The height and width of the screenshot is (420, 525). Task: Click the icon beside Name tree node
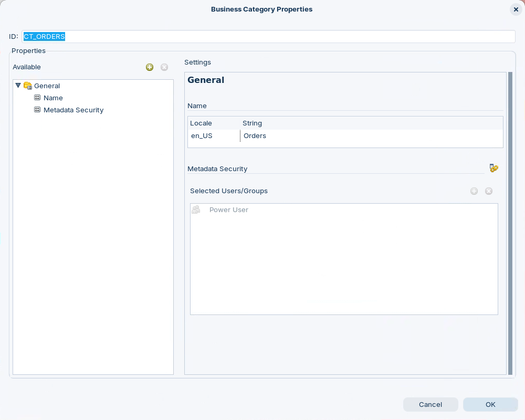[37, 98]
